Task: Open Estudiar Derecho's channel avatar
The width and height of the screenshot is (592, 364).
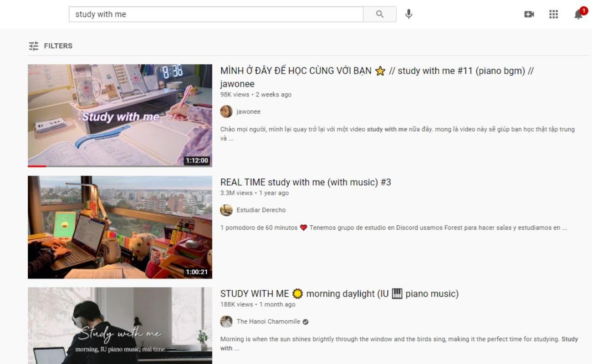Action: point(226,210)
